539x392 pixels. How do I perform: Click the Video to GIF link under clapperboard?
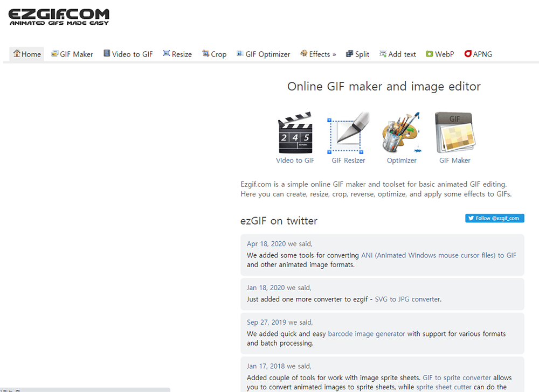pos(295,160)
